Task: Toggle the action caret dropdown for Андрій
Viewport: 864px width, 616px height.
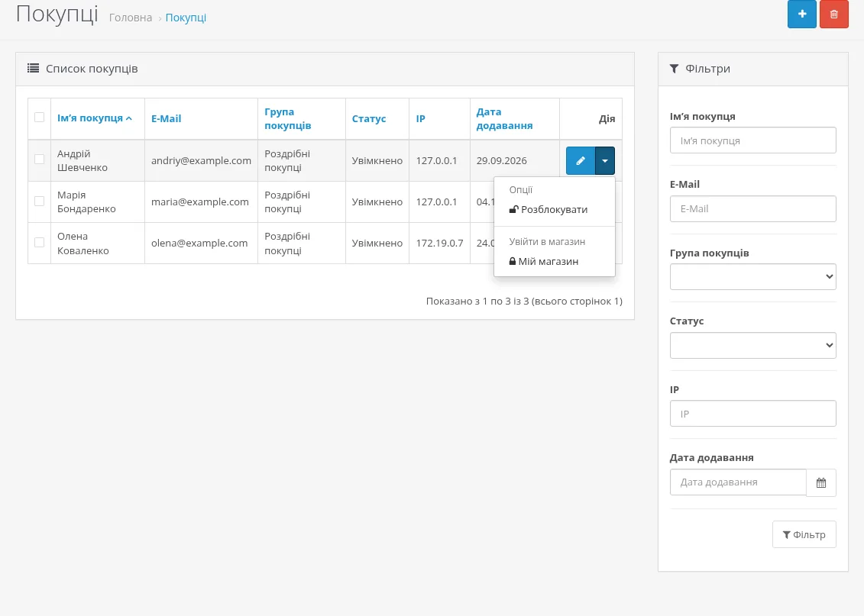Action: (604, 161)
